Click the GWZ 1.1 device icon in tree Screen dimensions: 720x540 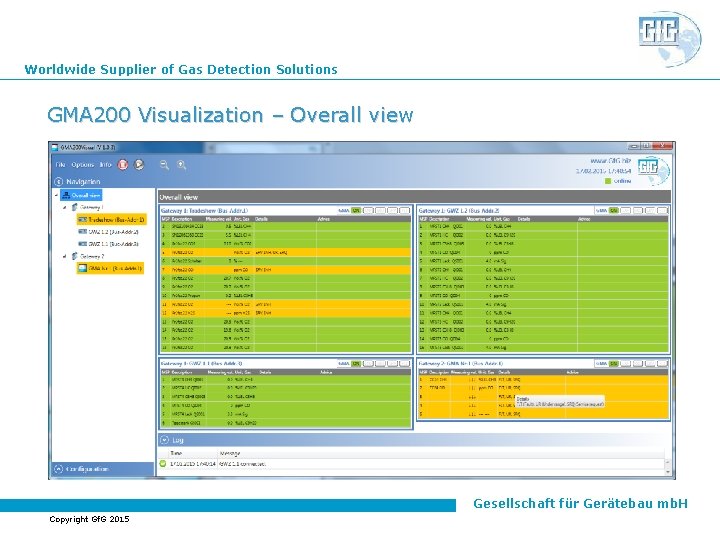[83, 244]
